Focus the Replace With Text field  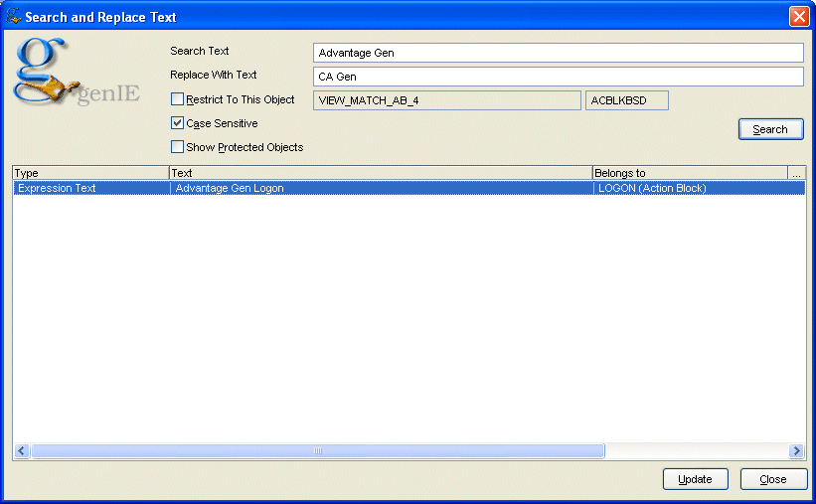coord(557,77)
